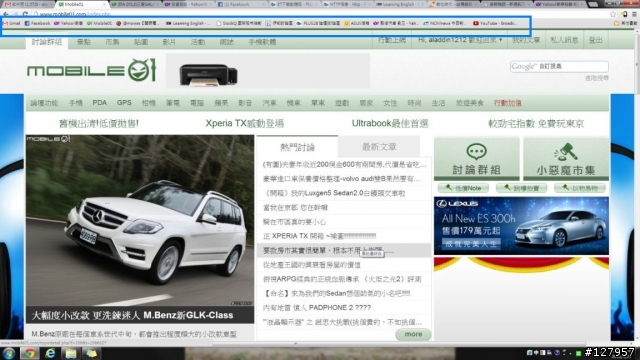The width and height of the screenshot is (640, 360).
Task: Open the PADPHONE 2 discussion topic
Action: pyautogui.click(x=317, y=307)
